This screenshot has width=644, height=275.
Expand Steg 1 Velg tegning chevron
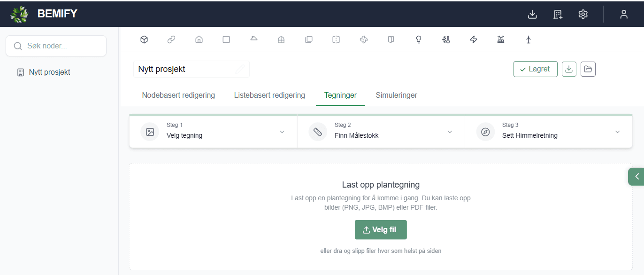[x=282, y=132]
